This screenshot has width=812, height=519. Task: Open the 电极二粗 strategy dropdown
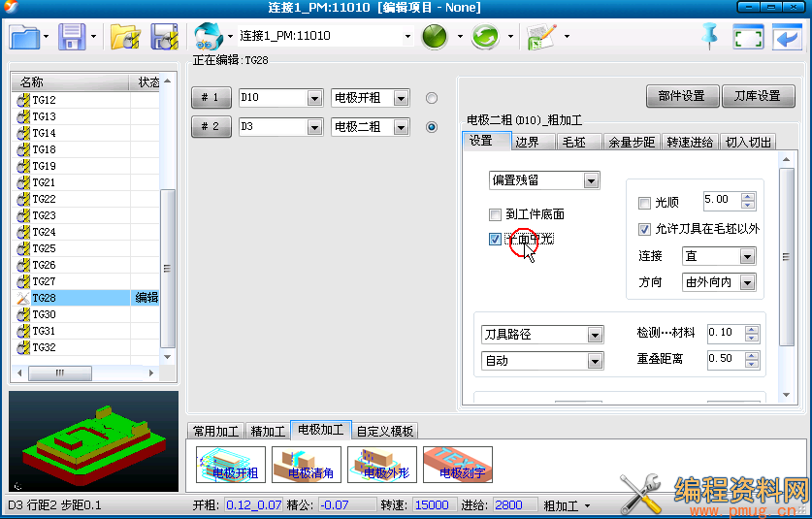(x=401, y=127)
